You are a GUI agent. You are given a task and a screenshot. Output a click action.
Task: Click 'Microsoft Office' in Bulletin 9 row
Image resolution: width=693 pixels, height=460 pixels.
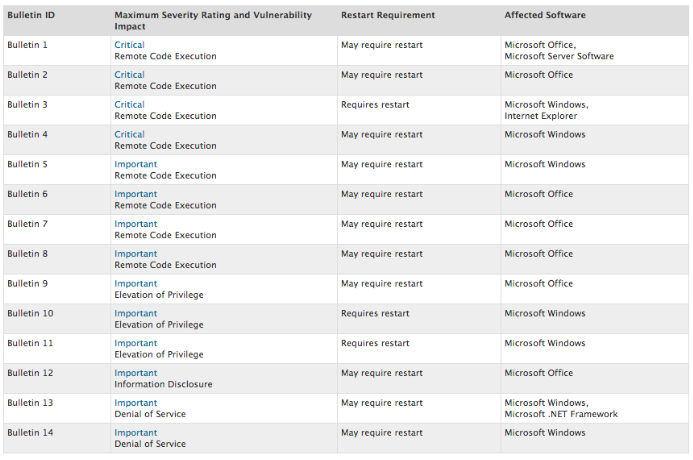coord(538,284)
